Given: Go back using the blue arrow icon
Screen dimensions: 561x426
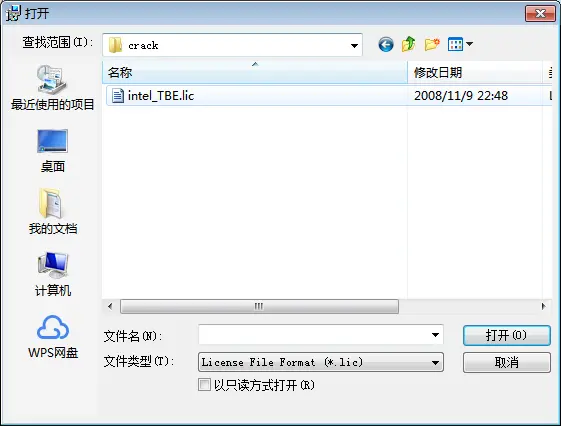Looking at the screenshot, I should (386, 45).
